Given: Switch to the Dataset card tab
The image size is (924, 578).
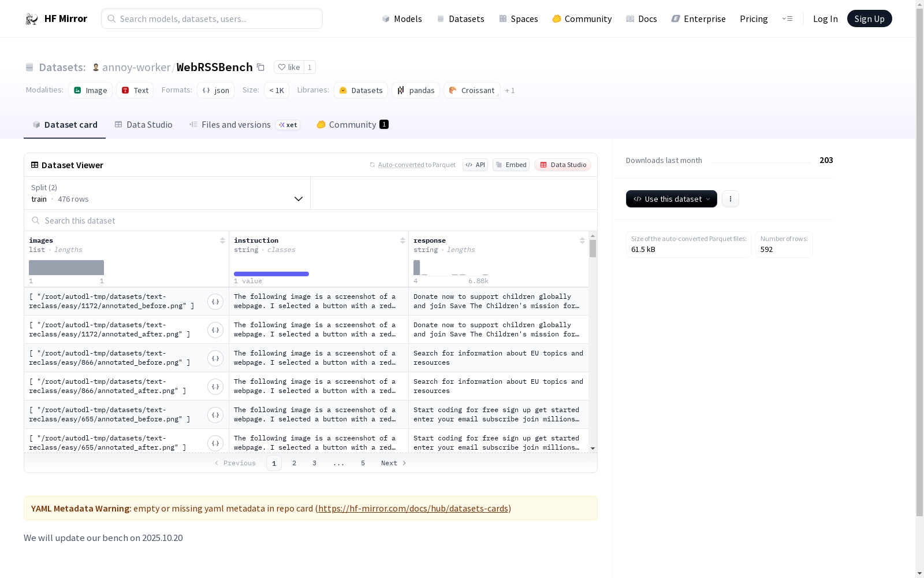Looking at the screenshot, I should pos(65,125).
